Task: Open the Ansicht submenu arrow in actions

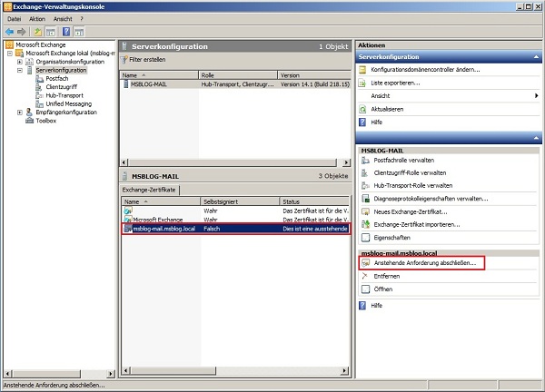Action: click(536, 96)
